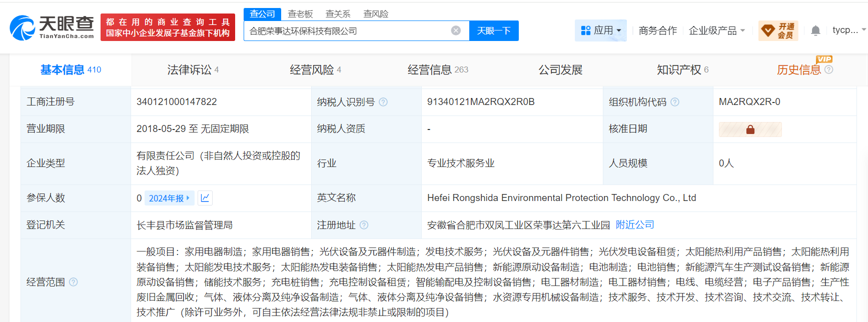Viewport: 868px width, 322px height.
Task: Switch to the 基本信息 tab
Action: pos(71,69)
